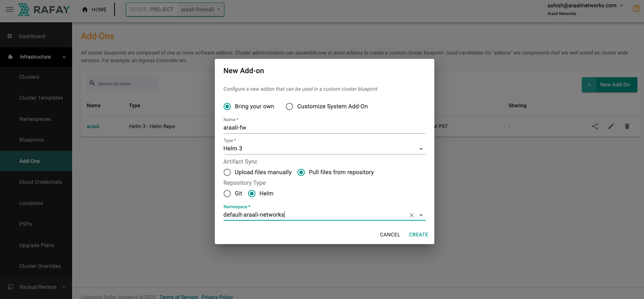Click the Name column header
Image resolution: width=644 pixels, height=299 pixels.
94,105
